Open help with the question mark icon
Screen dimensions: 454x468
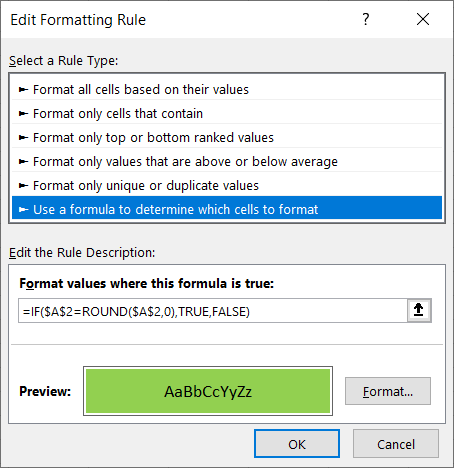(366, 19)
